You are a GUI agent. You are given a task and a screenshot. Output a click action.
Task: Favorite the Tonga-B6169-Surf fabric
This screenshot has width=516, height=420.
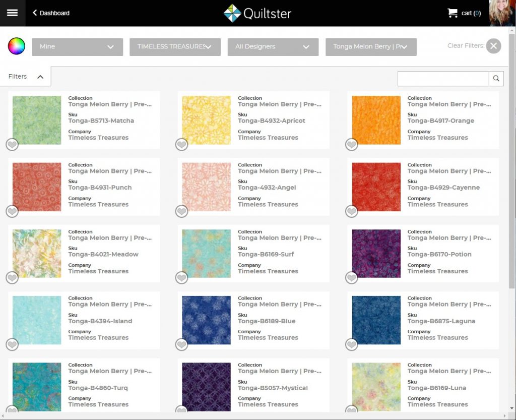[181, 278]
